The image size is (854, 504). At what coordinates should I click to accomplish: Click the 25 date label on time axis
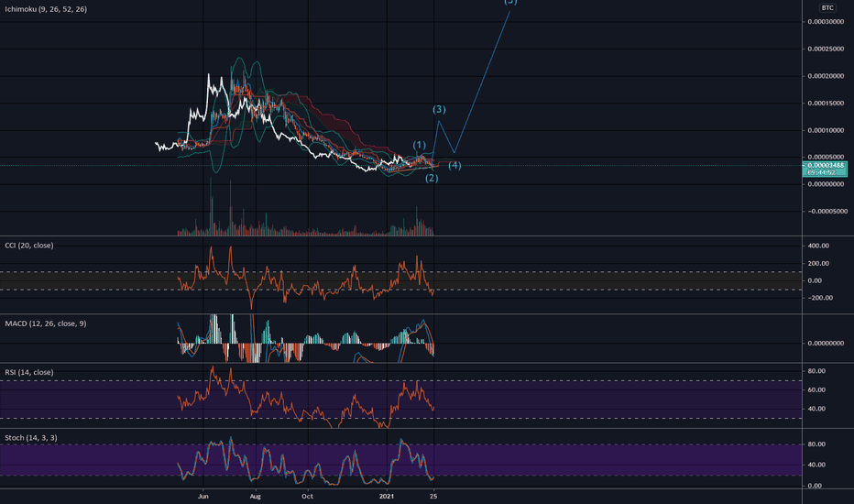[x=433, y=497]
